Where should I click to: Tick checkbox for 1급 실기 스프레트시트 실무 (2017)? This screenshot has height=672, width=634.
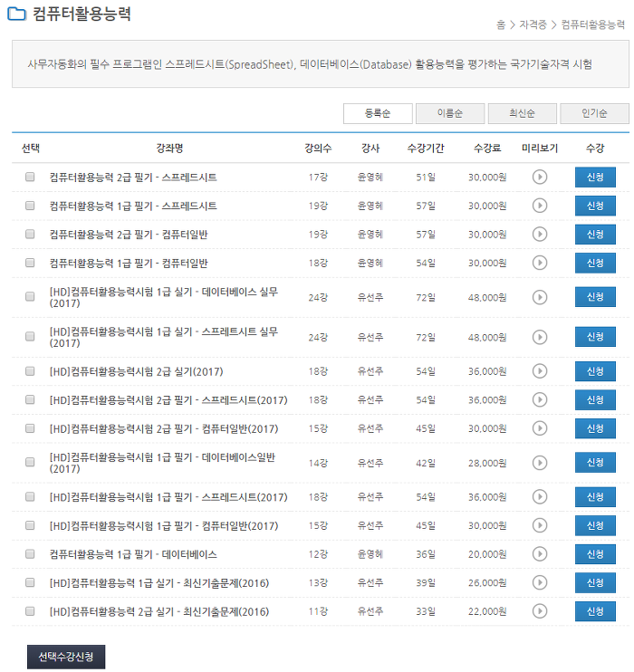click(x=30, y=336)
